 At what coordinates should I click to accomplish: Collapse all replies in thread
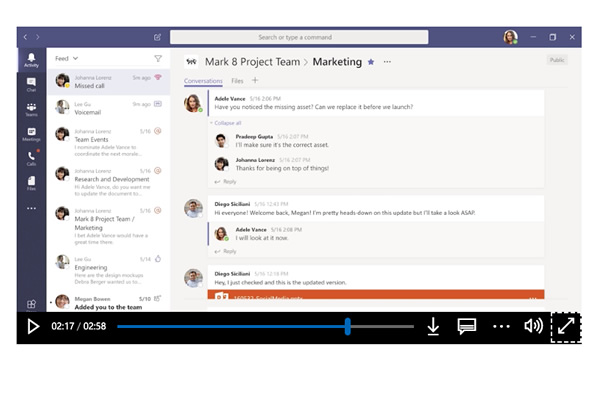pos(225,123)
